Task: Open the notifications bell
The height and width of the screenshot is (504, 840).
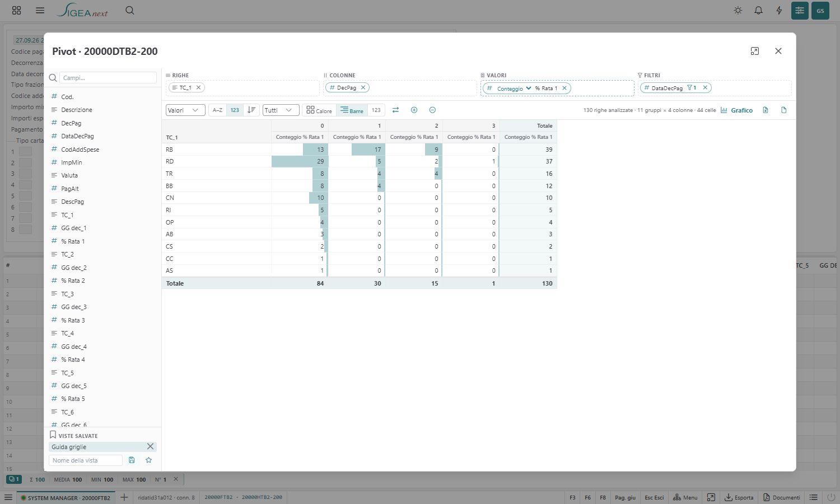Action: tap(759, 11)
